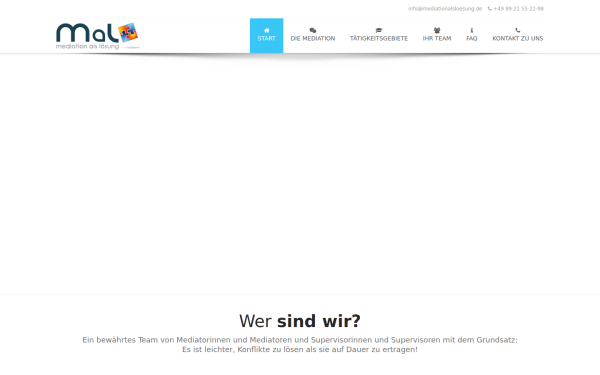Click the home icon above START
The width and height of the screenshot is (600, 375).
[267, 30]
